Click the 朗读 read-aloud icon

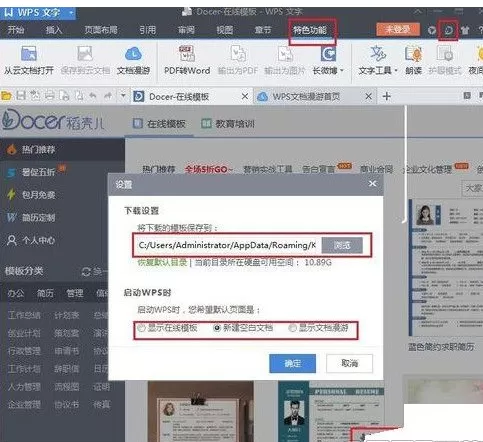coord(413,60)
